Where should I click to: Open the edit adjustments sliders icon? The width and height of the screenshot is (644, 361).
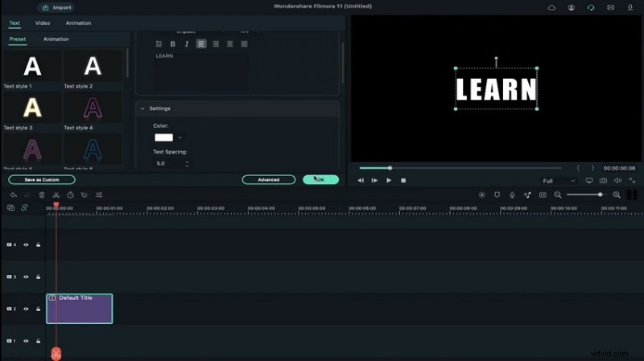click(x=99, y=195)
